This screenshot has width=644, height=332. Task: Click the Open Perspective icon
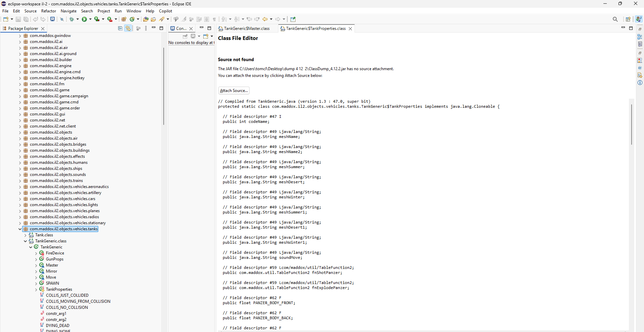pyautogui.click(x=628, y=19)
